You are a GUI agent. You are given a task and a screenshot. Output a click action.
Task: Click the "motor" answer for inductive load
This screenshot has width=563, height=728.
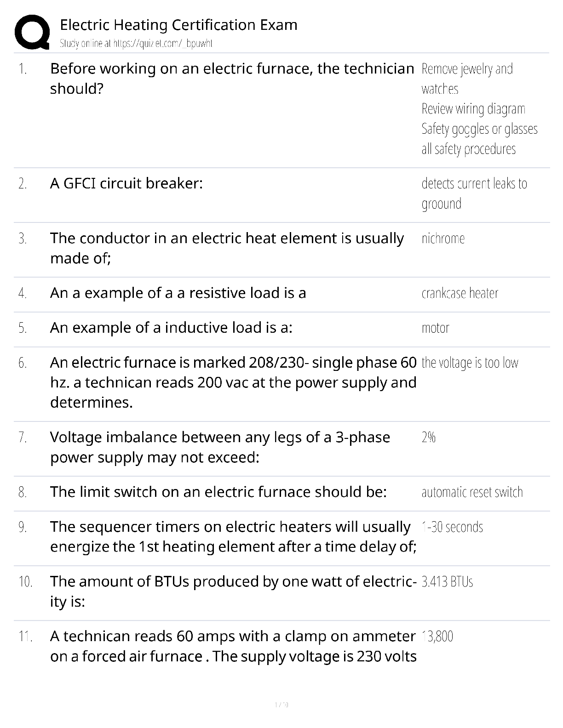point(435,328)
